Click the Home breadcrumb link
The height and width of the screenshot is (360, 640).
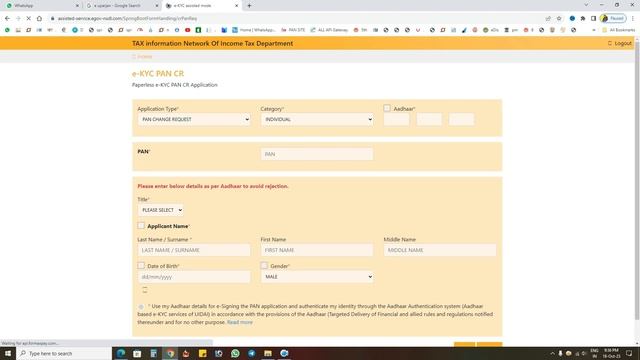click(142, 57)
